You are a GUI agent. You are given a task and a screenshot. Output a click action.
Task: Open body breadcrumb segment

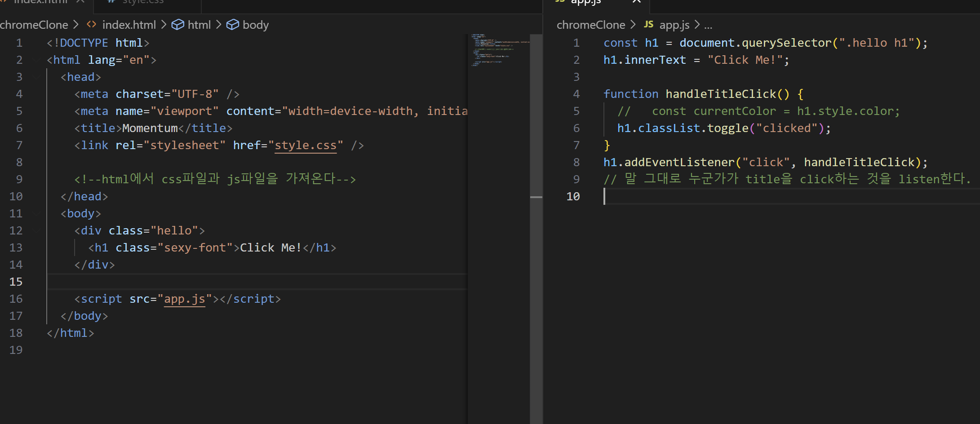255,25
